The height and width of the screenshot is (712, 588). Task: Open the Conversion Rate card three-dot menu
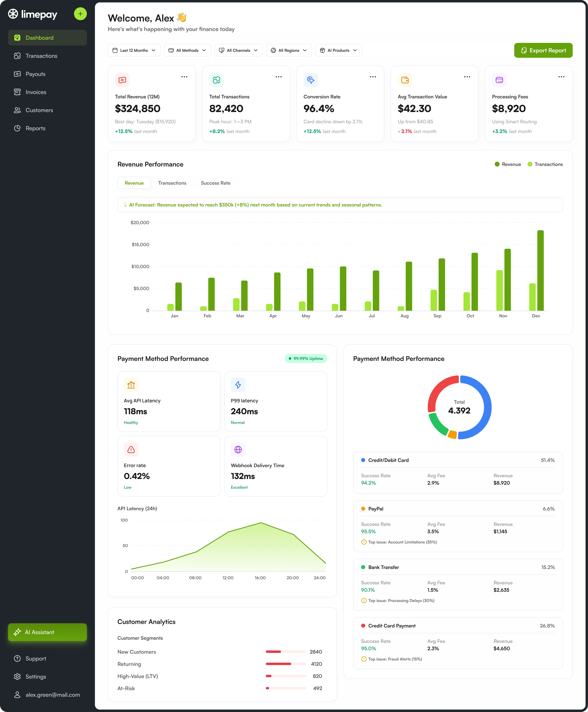(373, 77)
